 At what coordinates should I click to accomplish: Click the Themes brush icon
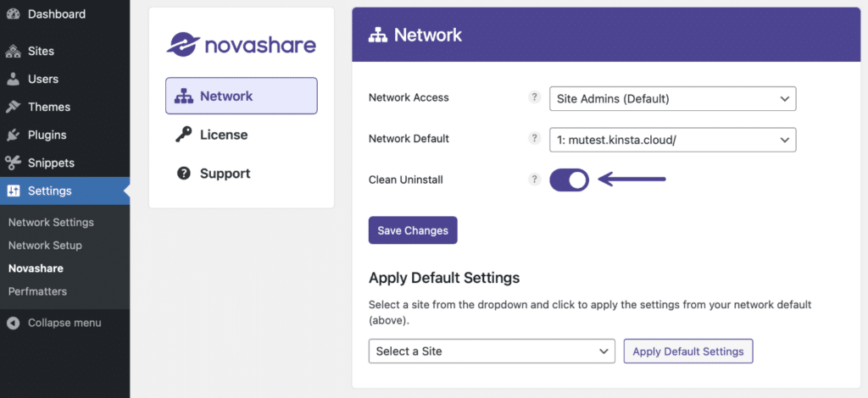[x=14, y=107]
